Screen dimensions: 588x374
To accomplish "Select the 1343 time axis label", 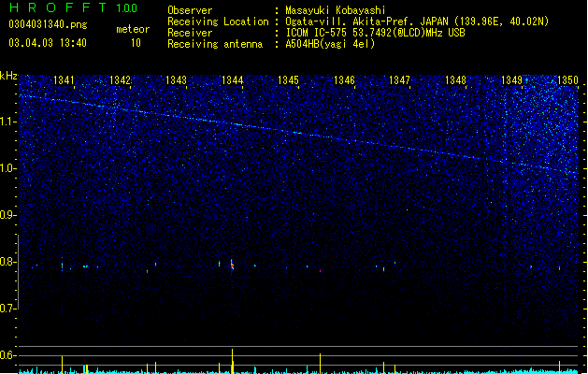I will click(x=177, y=79).
